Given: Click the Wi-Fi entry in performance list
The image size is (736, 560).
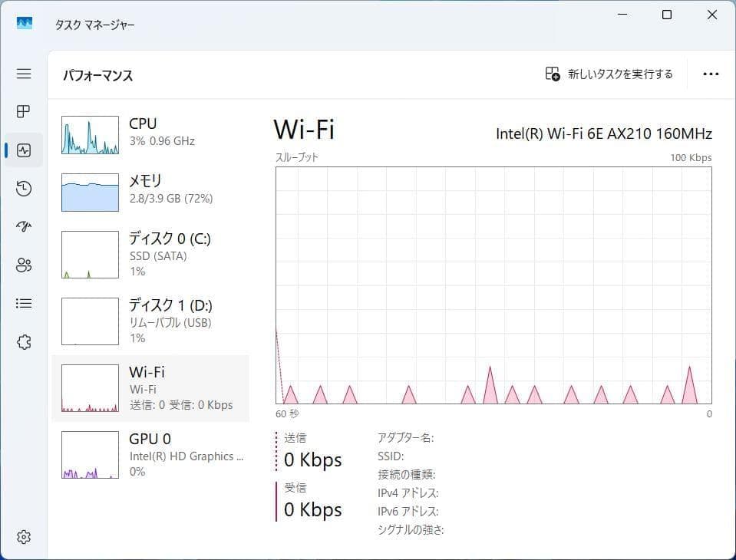Looking at the screenshot, I should pos(151,387).
